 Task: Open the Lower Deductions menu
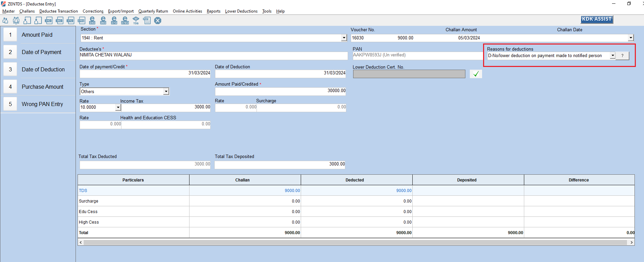241,11
